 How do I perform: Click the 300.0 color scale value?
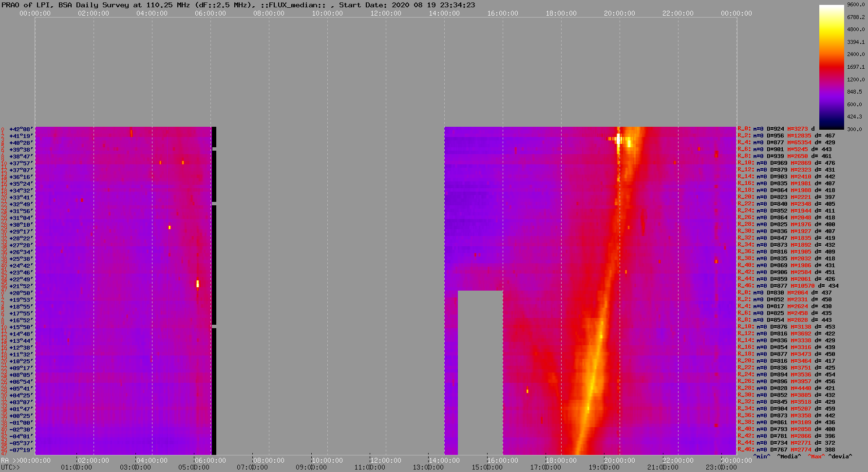pos(854,129)
